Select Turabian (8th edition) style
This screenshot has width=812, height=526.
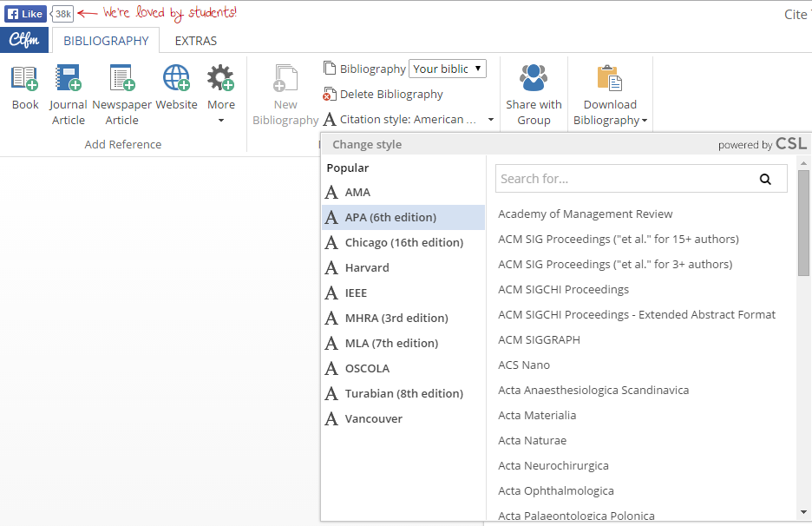[x=403, y=393]
